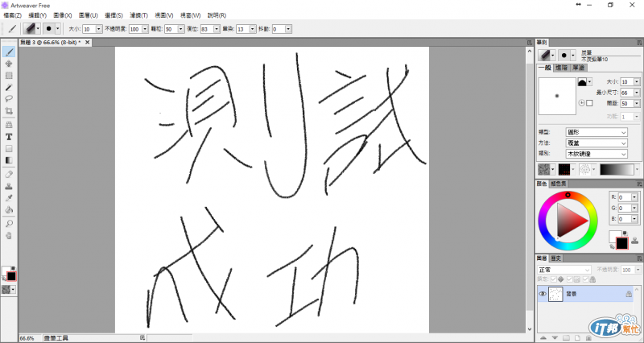Hide the background layer with eye icon
Image resolution: width=644 pixels, height=343 pixels.
(x=542, y=294)
